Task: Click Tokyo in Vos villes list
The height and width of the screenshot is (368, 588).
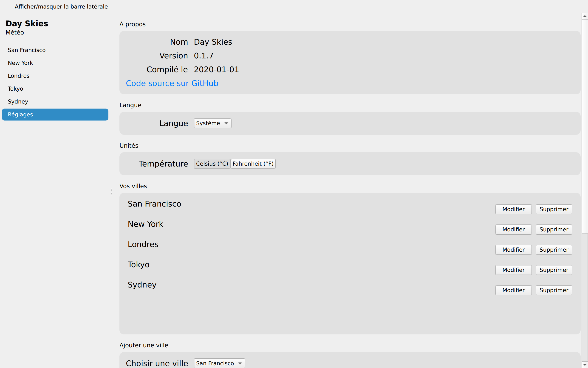Action: click(x=139, y=264)
